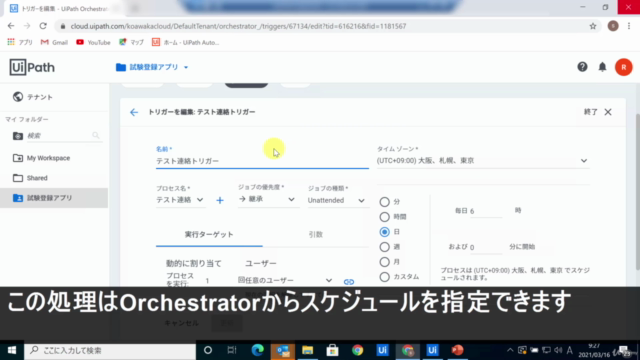Switch to the 実行ターゲット tab

tap(209, 235)
